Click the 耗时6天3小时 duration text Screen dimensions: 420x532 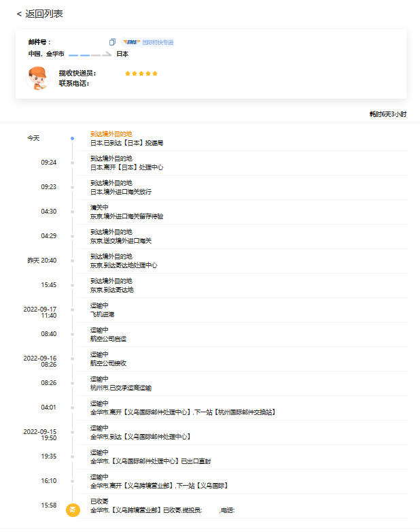point(387,114)
